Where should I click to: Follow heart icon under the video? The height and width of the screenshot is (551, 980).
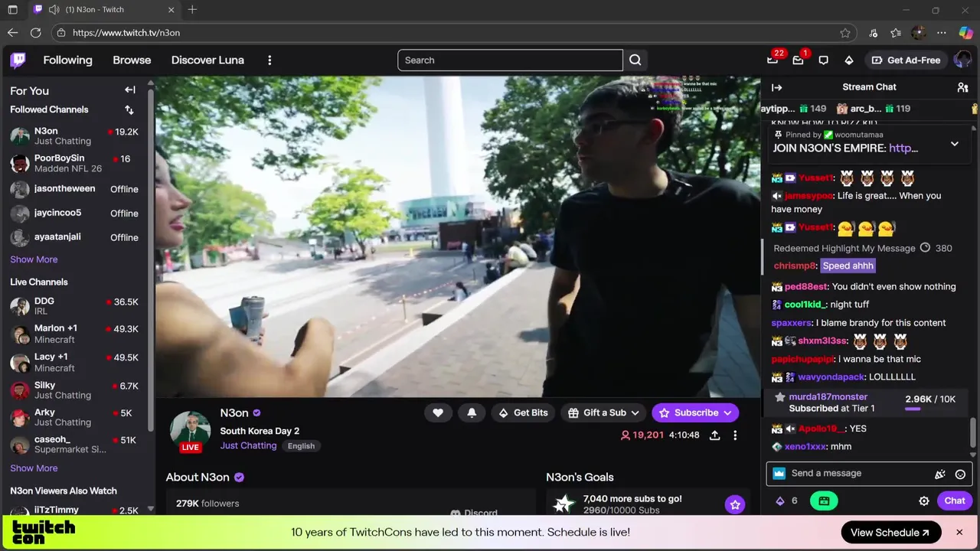(x=438, y=412)
